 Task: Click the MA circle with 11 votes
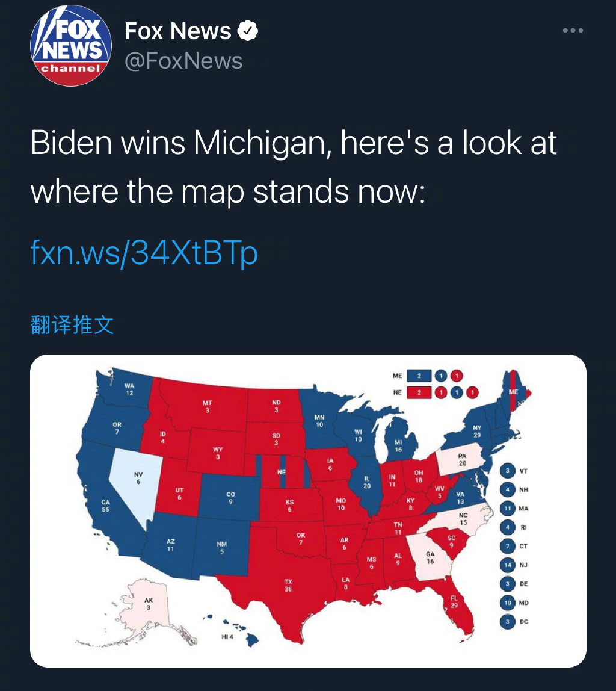click(x=508, y=508)
